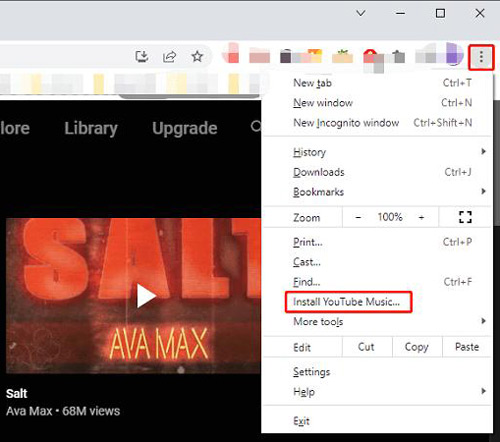
Task: Select Exit to quit Chrome
Action: point(378,421)
